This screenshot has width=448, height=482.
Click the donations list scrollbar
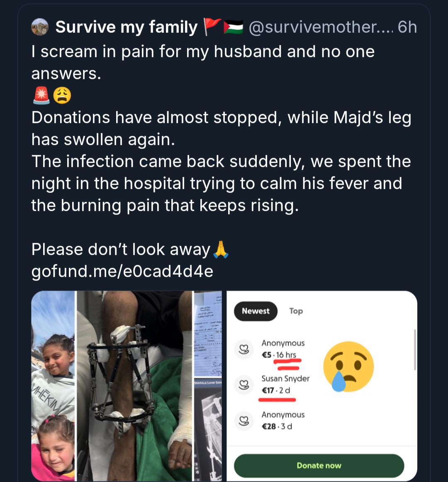click(414, 350)
